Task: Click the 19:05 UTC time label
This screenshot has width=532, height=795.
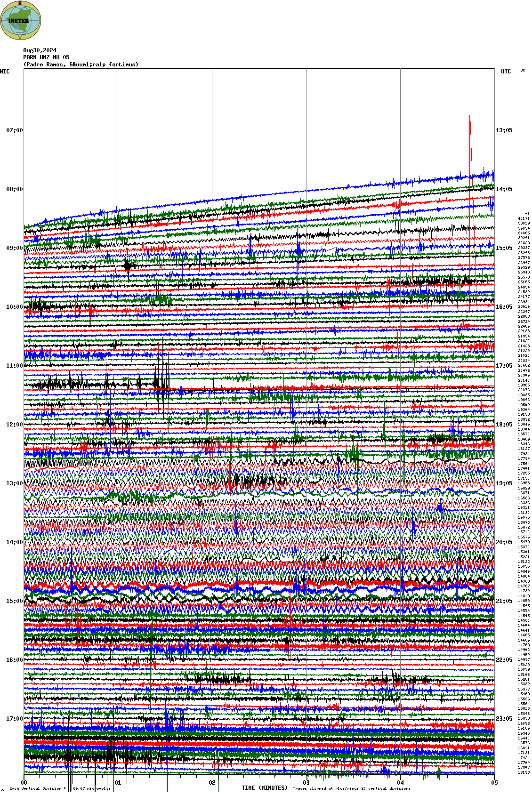Action: pyautogui.click(x=504, y=483)
